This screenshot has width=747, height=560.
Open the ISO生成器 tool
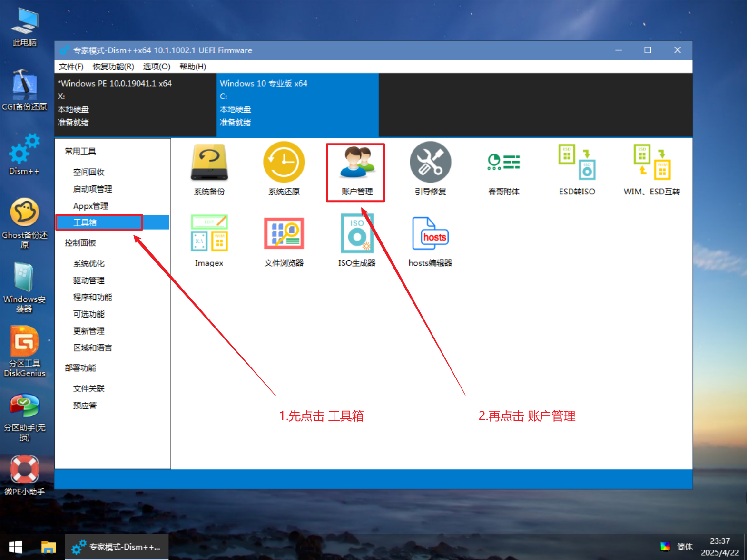357,241
